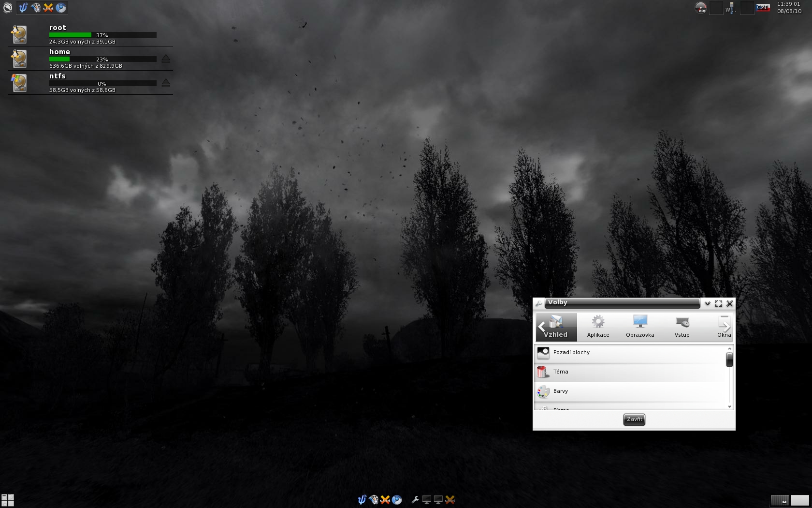Shade the Volby window with down-arrow button
The image size is (812, 508).
[707, 303]
